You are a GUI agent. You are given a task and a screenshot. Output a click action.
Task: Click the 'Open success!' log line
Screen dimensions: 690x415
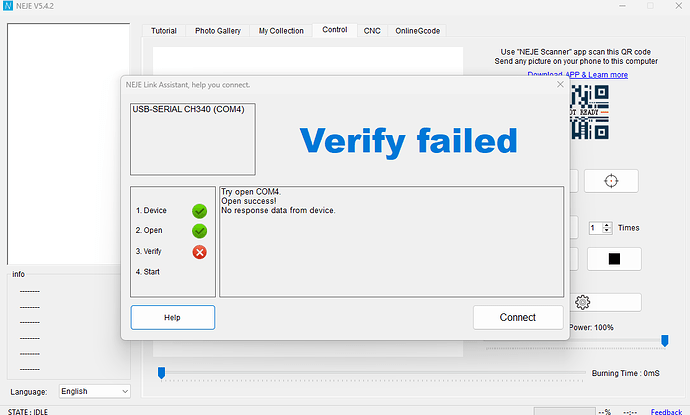[x=249, y=201]
